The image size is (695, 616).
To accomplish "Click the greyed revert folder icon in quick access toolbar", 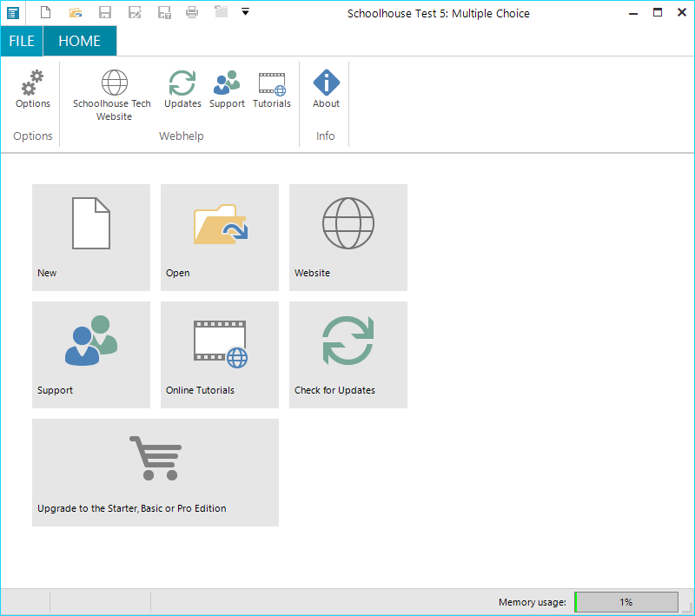I will [221, 11].
